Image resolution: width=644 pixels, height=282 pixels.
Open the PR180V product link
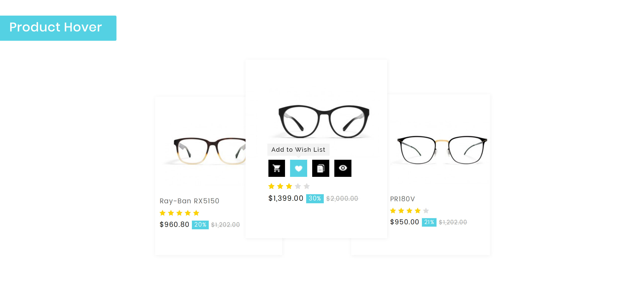402,199
